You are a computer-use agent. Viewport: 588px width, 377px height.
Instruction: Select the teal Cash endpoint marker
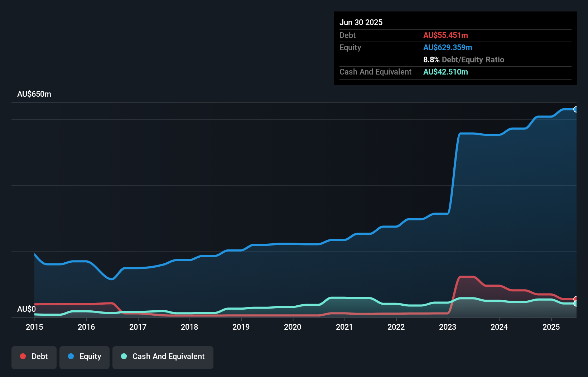click(576, 304)
